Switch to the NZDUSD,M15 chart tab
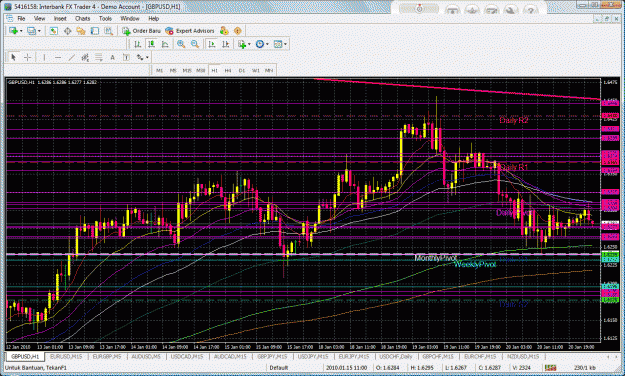 click(x=523, y=356)
